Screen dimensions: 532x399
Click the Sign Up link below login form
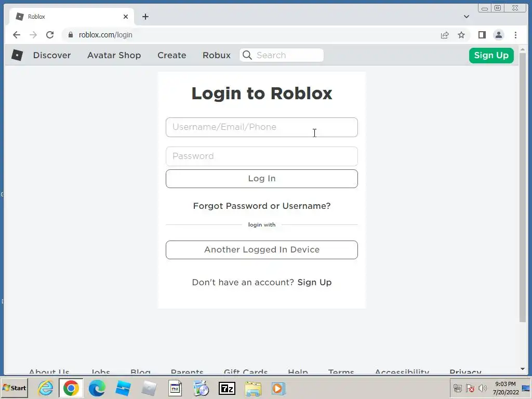pyautogui.click(x=314, y=282)
